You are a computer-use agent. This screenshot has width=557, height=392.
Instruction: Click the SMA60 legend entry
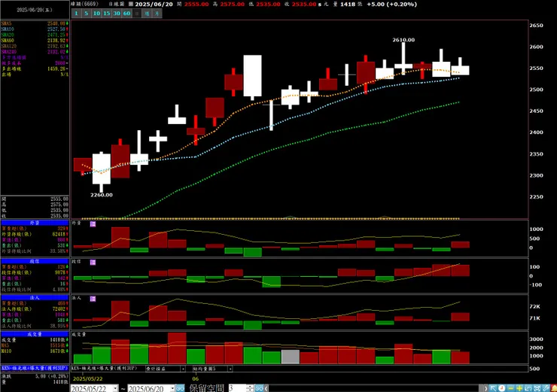35,41
